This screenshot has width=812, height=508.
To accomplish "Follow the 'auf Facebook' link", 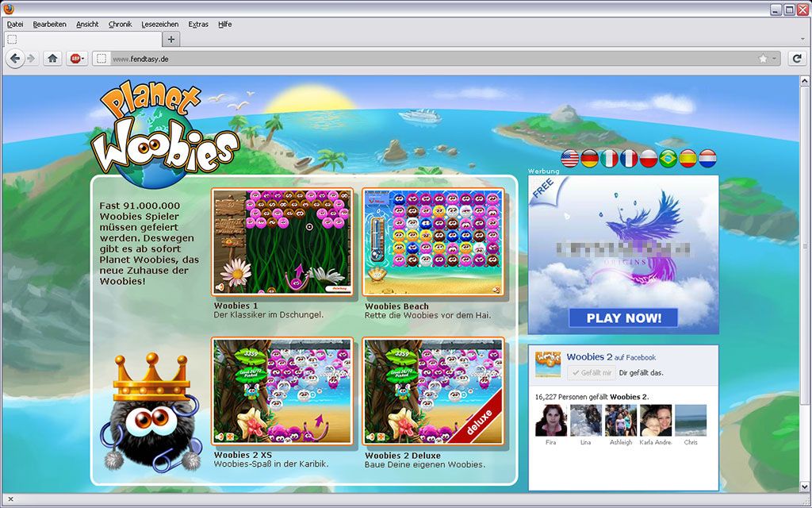I will [635, 358].
